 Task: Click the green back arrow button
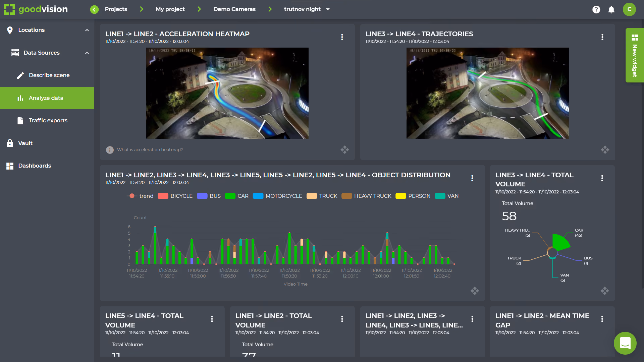click(94, 9)
